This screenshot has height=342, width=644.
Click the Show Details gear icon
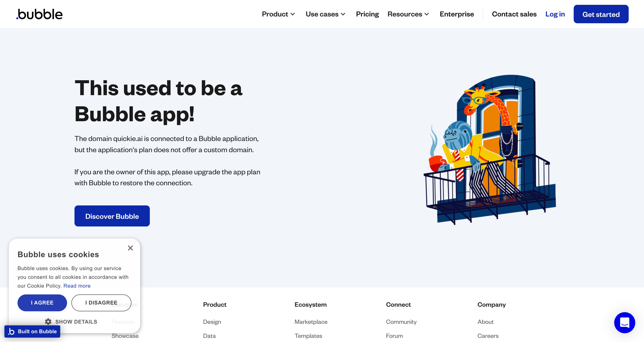(48, 321)
